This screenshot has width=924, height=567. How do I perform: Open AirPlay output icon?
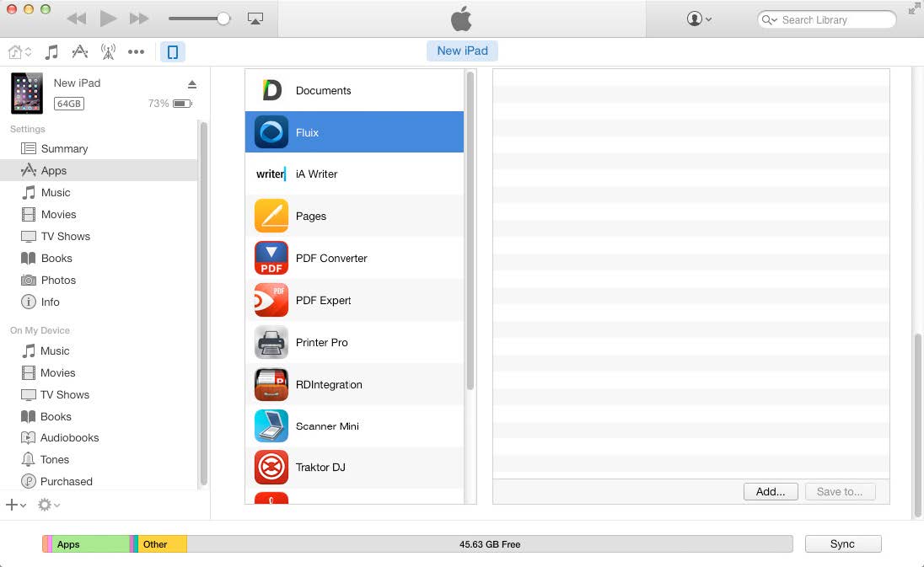click(255, 19)
